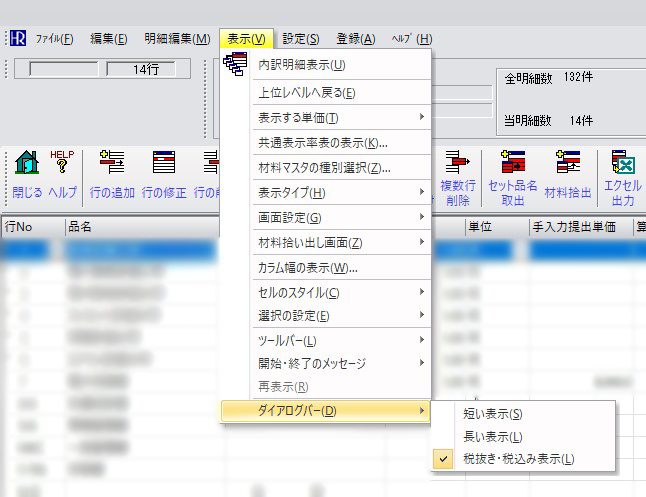646x497 pixels.
Task: Open the 明細編集 menu
Action: pyautogui.click(x=177, y=39)
